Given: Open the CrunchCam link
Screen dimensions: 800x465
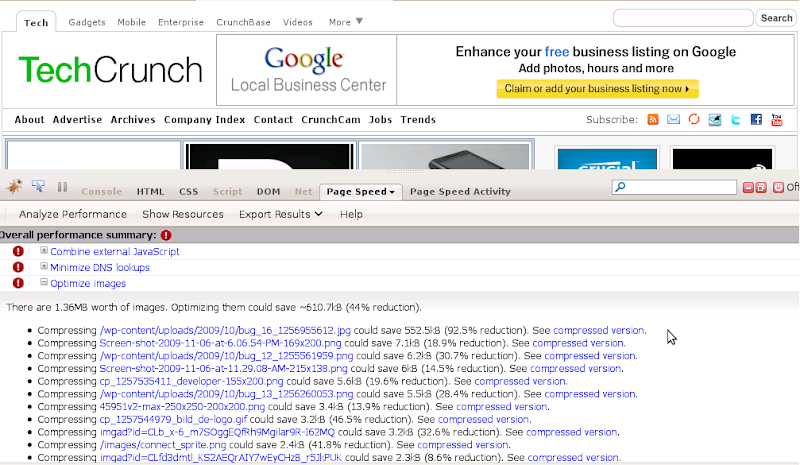Looking at the screenshot, I should click(x=331, y=119).
